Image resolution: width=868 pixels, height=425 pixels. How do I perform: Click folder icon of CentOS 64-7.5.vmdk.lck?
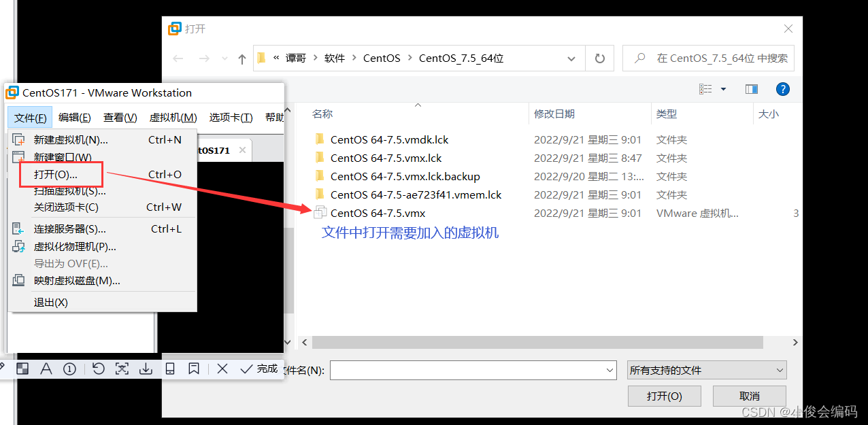[320, 139]
